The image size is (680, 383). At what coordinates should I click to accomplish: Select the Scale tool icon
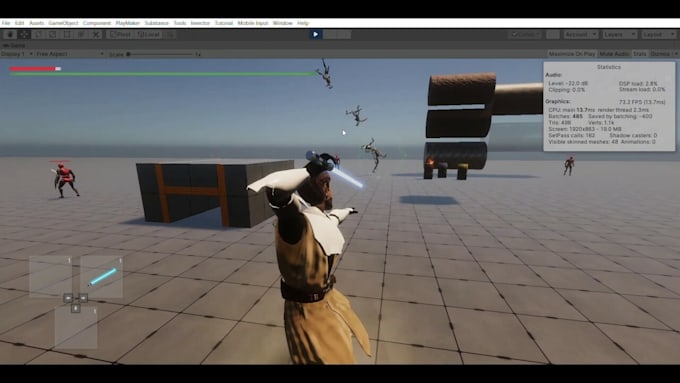pyautogui.click(x=53, y=34)
